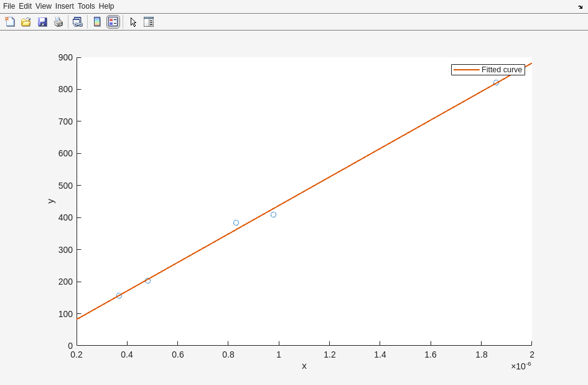The height and width of the screenshot is (385, 588).
Task: Insert a colorbar from the toolbar
Action: click(97, 22)
